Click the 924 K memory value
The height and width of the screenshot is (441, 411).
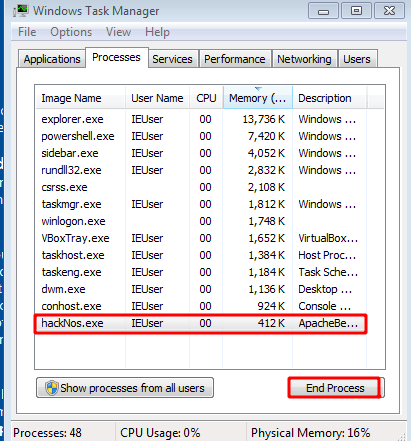[x=271, y=306]
